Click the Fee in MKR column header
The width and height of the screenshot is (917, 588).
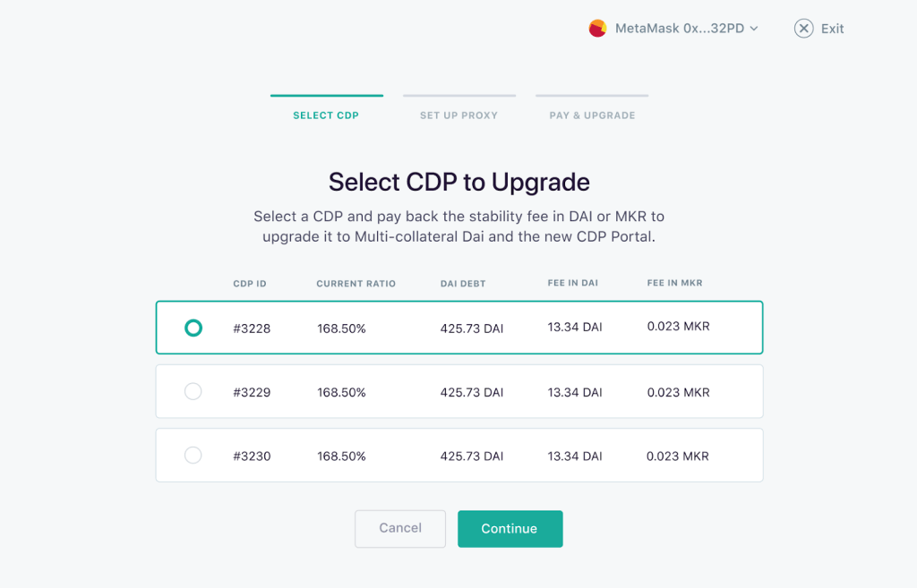(674, 283)
